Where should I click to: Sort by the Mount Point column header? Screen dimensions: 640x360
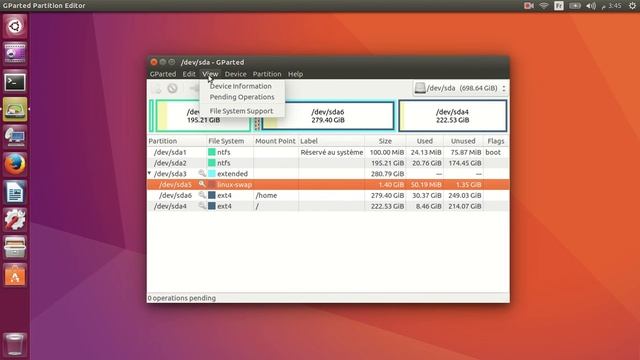click(276, 141)
